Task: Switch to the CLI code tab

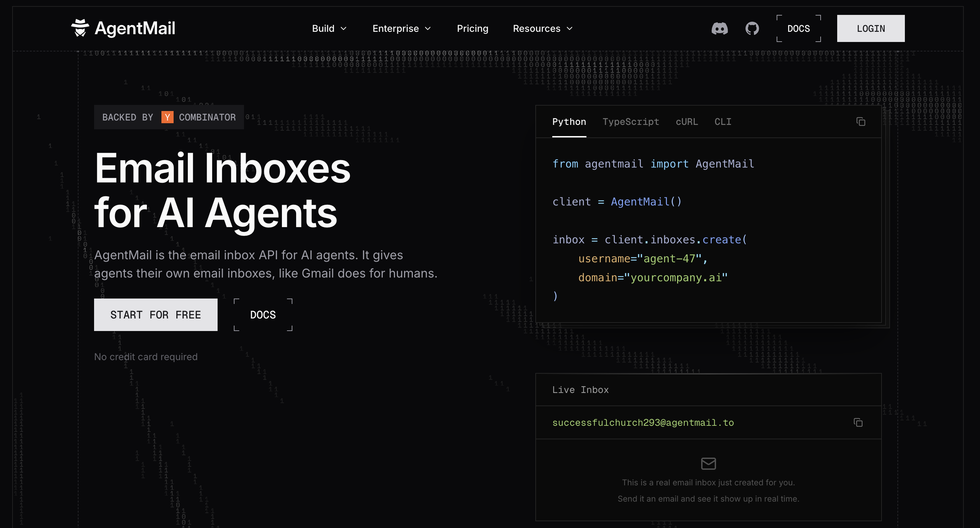Action: [x=723, y=122]
